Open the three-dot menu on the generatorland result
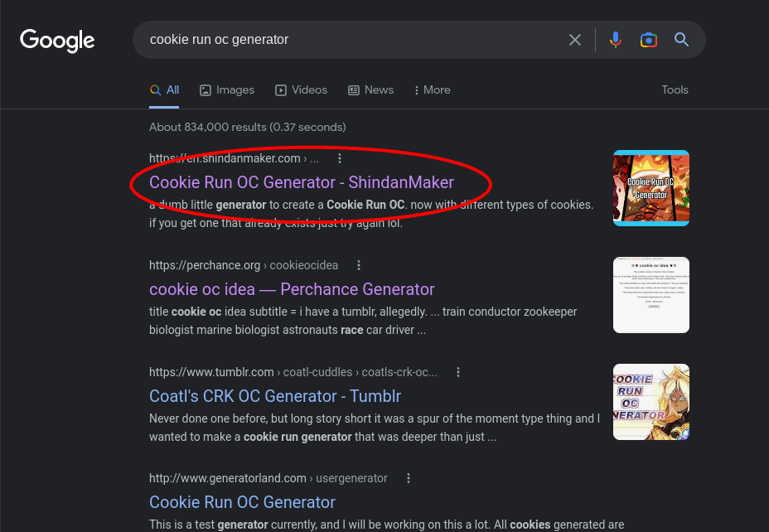 pos(409,478)
